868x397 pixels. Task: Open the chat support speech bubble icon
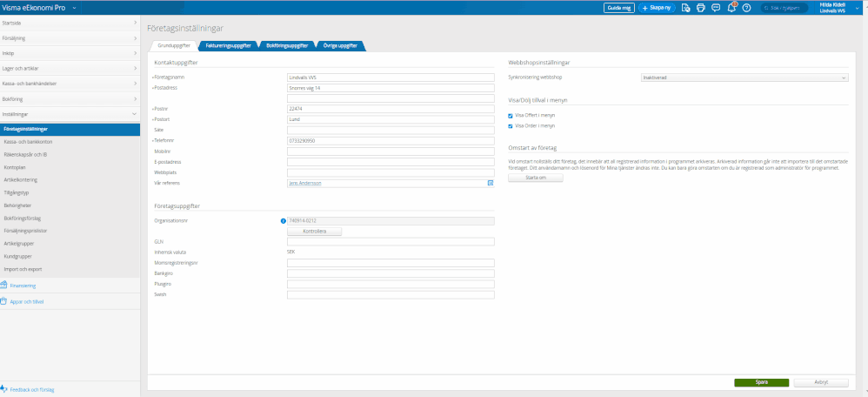tap(716, 8)
